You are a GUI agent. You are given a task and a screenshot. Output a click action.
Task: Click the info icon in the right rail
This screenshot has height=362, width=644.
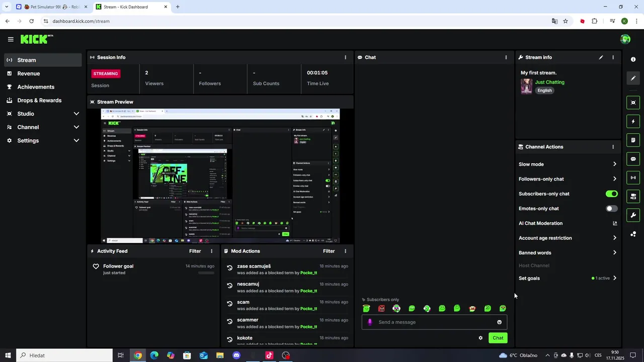(633, 59)
